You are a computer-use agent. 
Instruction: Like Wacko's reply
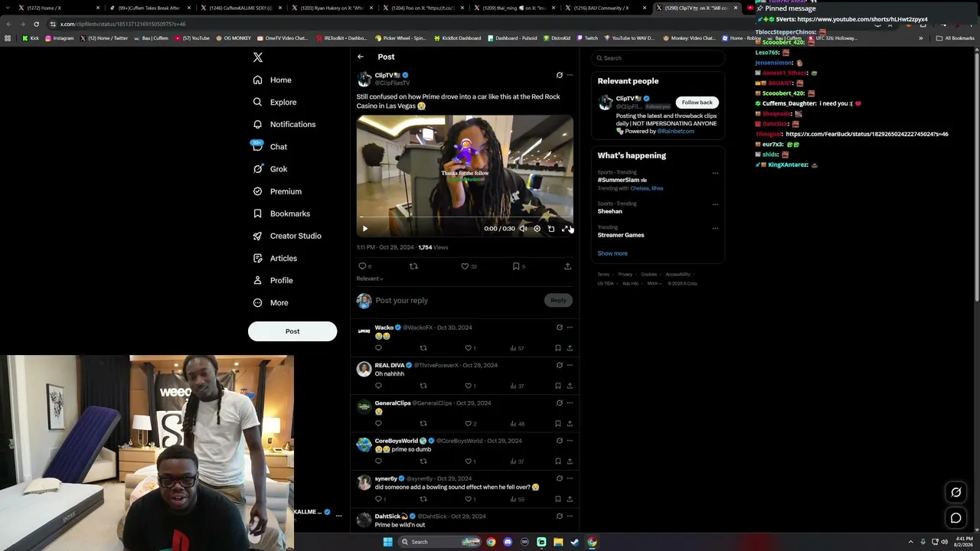click(x=469, y=348)
